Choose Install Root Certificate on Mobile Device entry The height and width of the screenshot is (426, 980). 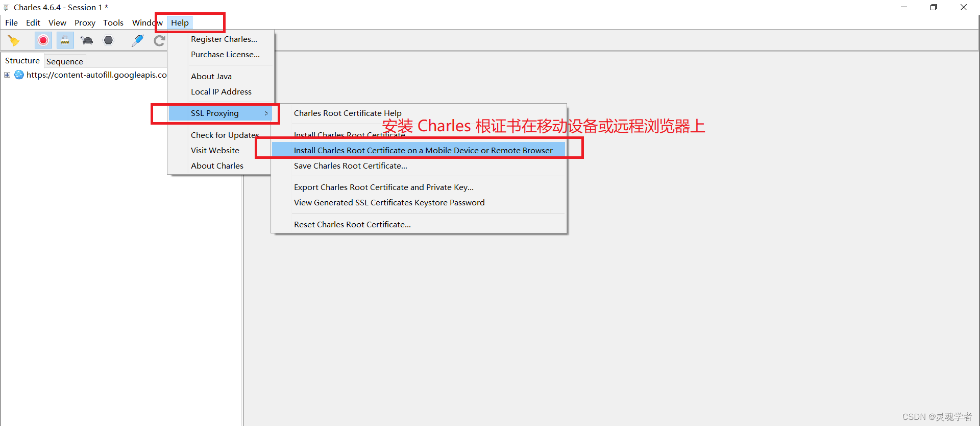click(419, 150)
